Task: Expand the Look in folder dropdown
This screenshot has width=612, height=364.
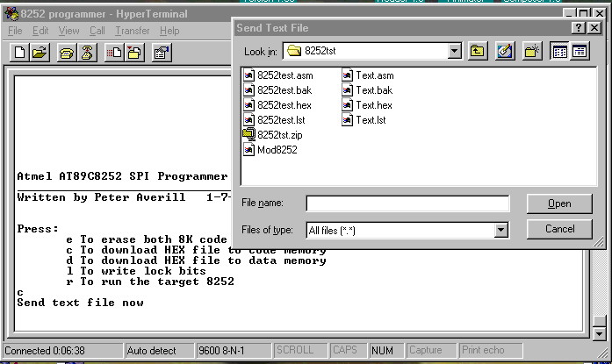Action: [454, 51]
